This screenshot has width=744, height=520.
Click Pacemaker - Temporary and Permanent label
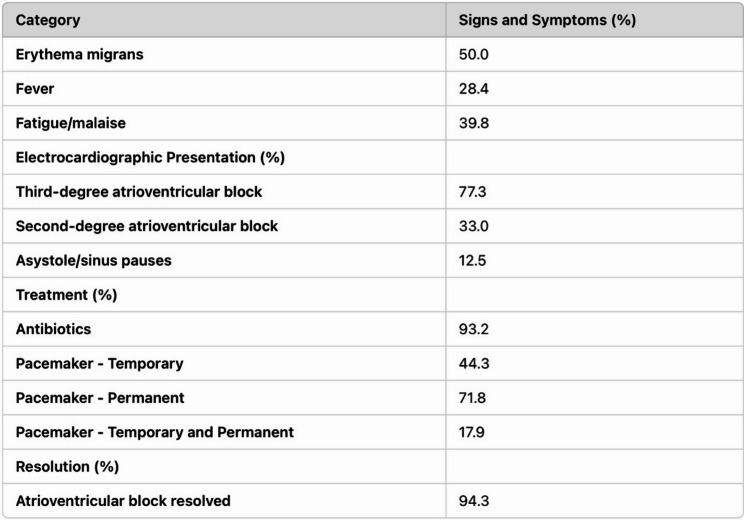coord(155,433)
